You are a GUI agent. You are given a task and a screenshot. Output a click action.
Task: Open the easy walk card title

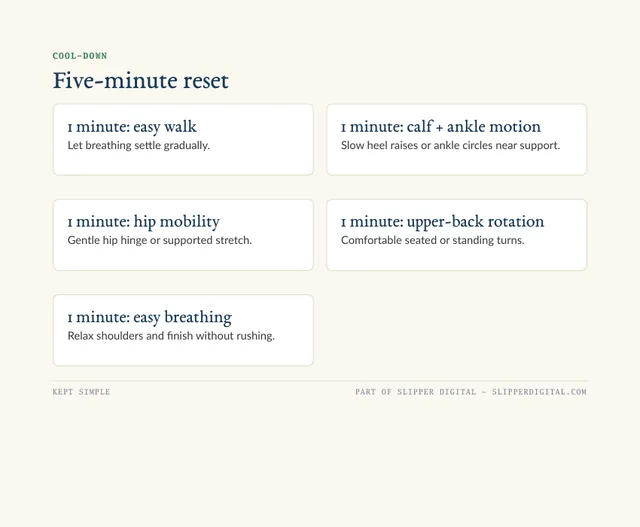coord(132,127)
